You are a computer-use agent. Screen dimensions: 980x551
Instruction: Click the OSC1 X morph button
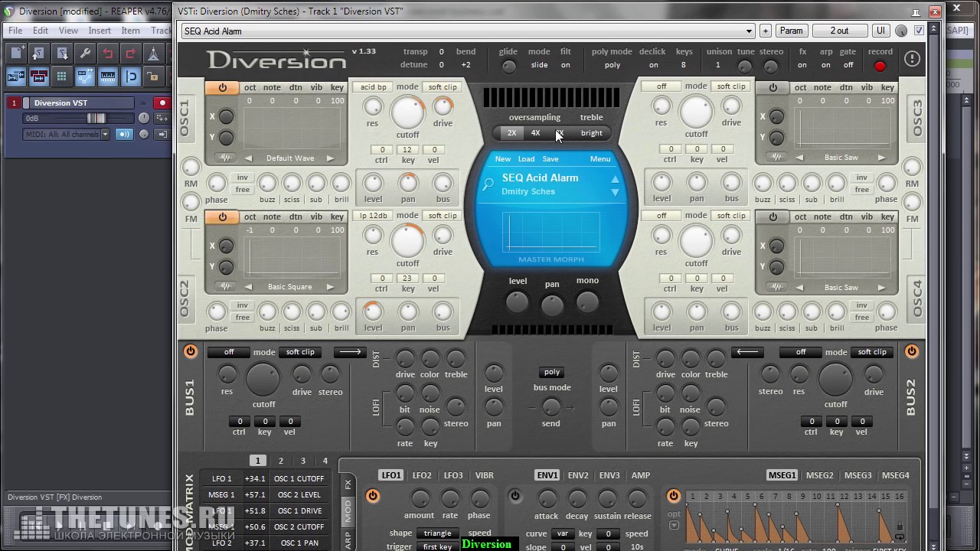[226, 117]
